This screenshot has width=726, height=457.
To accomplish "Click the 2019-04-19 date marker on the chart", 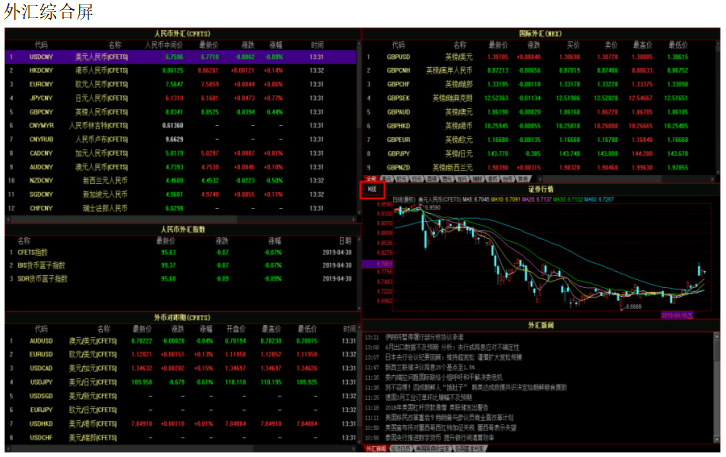I will pos(676,315).
